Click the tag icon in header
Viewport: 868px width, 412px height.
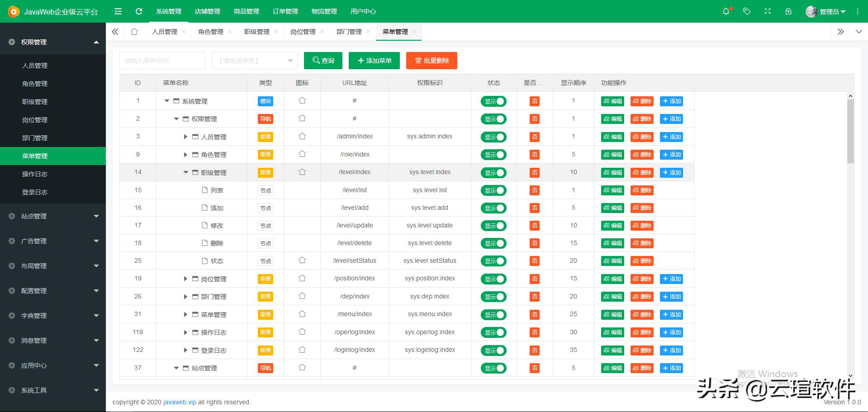pyautogui.click(x=747, y=11)
